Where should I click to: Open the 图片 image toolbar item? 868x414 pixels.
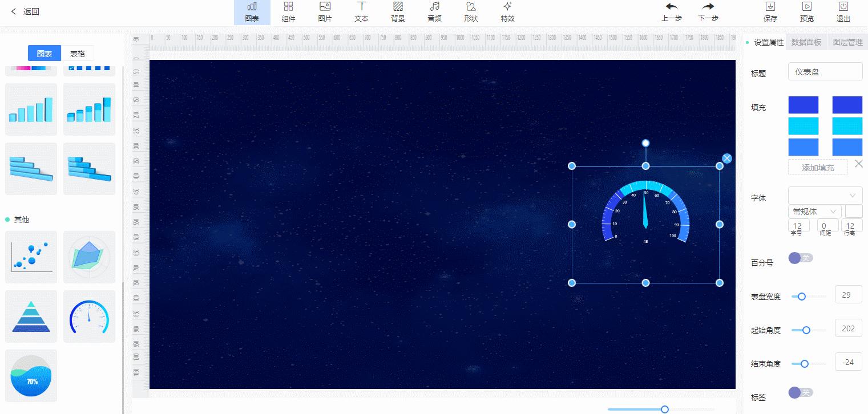click(x=325, y=12)
